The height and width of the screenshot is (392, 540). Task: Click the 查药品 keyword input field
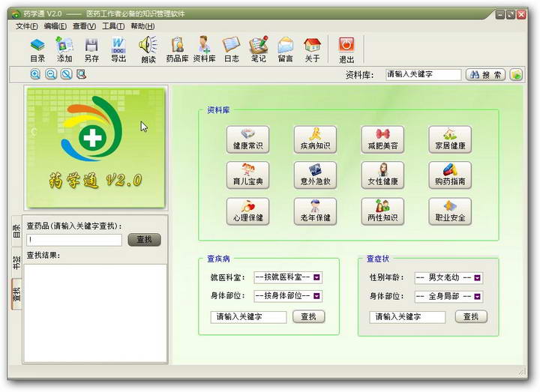[x=73, y=240]
